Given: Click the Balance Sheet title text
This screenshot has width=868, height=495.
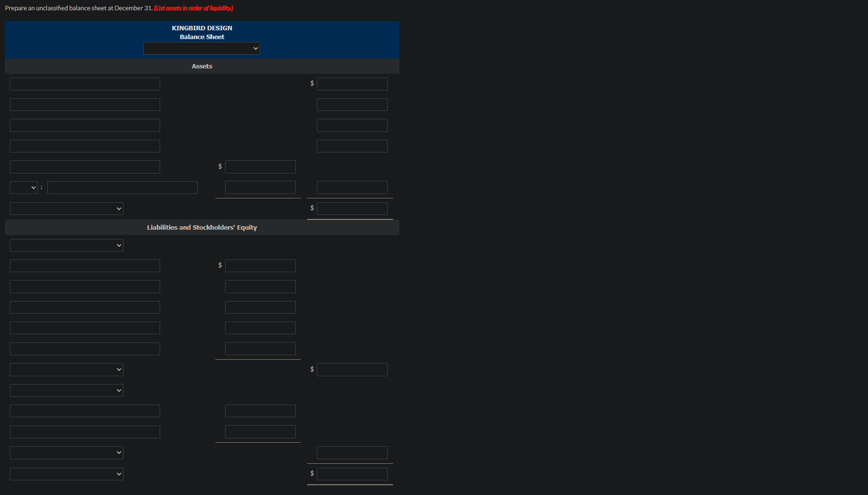Looking at the screenshot, I should (x=202, y=37).
